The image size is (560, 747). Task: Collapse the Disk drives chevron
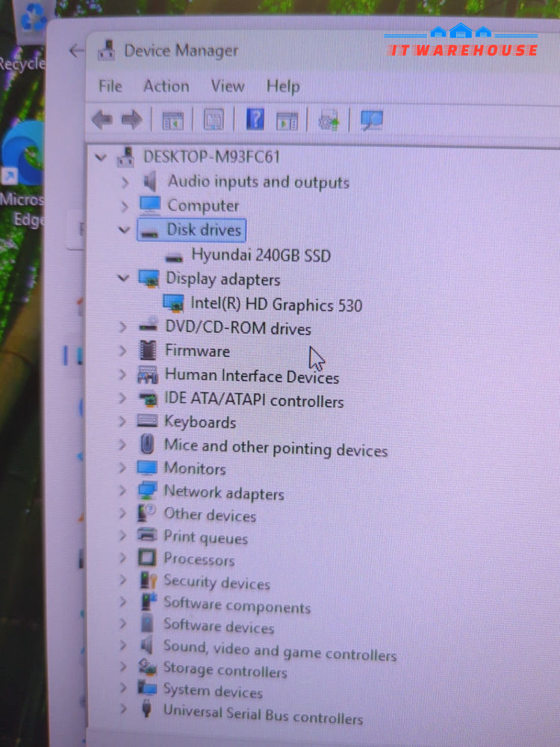[124, 229]
